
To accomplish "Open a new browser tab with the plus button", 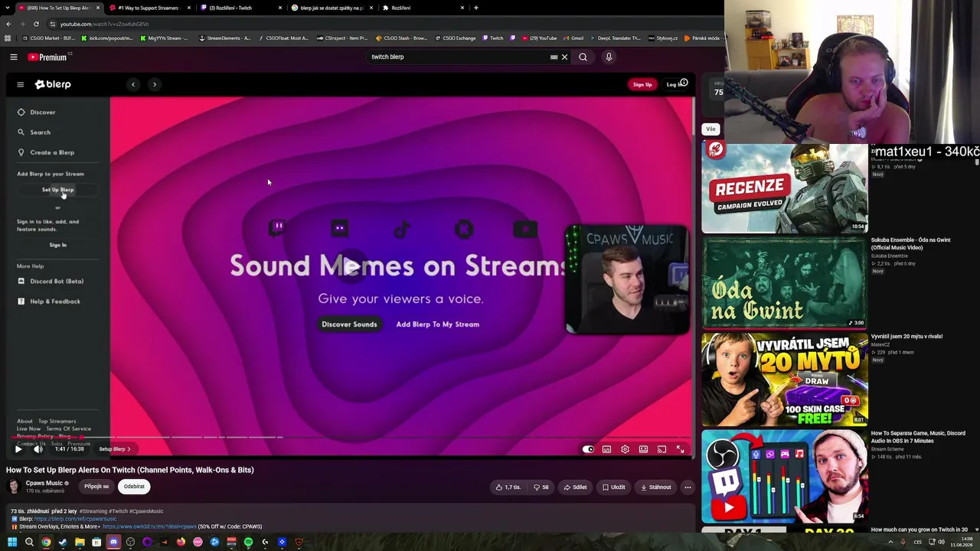I will [476, 8].
